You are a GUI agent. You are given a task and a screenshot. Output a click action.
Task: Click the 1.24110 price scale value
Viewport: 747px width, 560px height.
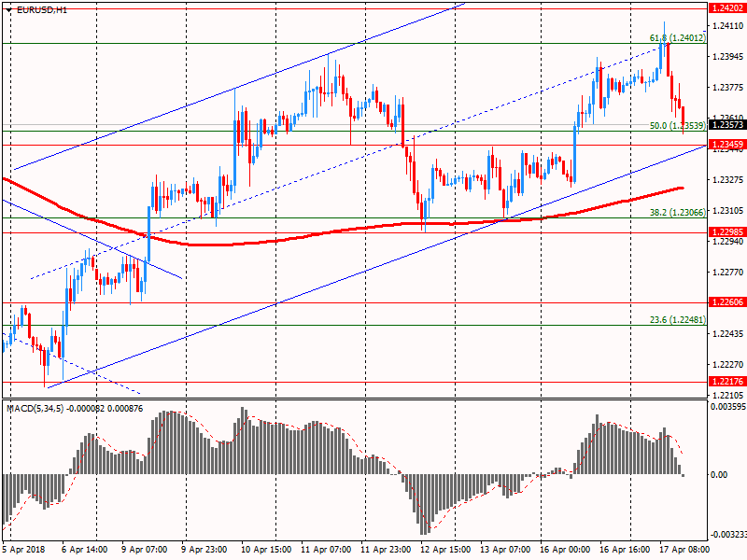click(x=727, y=26)
